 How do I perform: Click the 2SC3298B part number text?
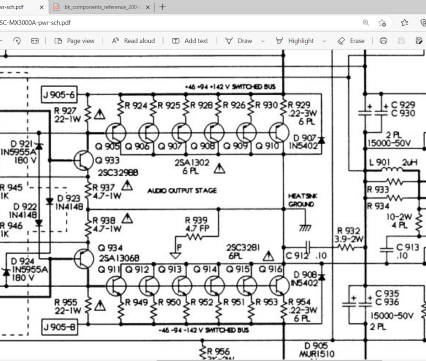118,173
